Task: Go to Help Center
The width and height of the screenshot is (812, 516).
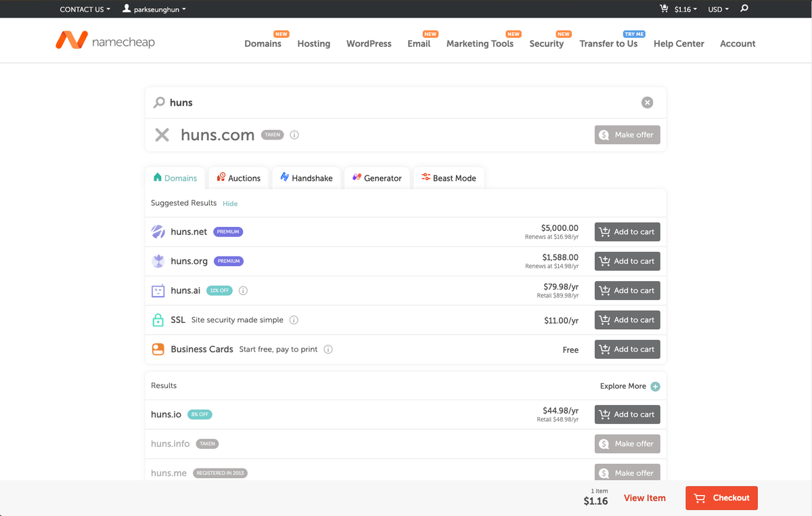Action: (679, 43)
